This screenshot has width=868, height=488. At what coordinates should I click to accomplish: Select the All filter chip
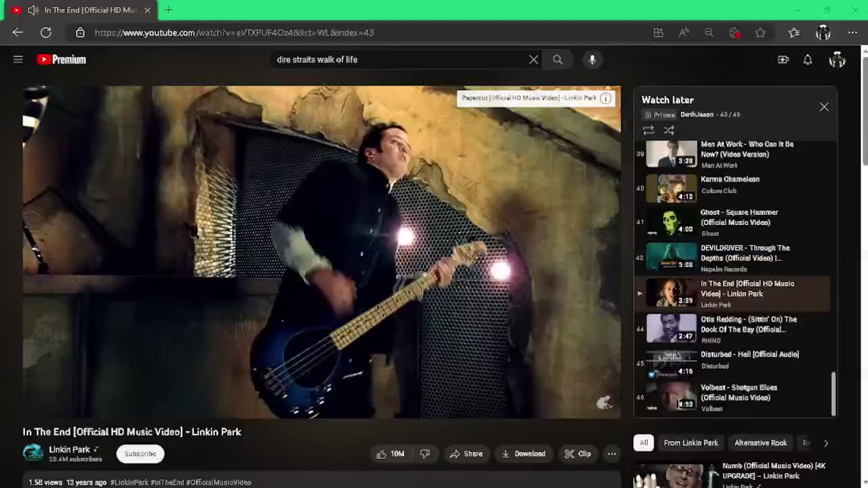click(644, 443)
